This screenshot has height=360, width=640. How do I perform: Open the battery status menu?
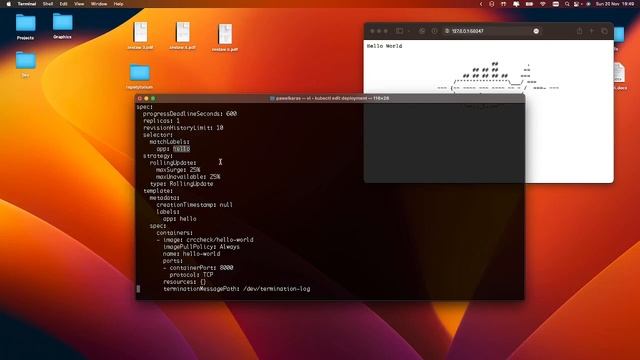point(529,4)
